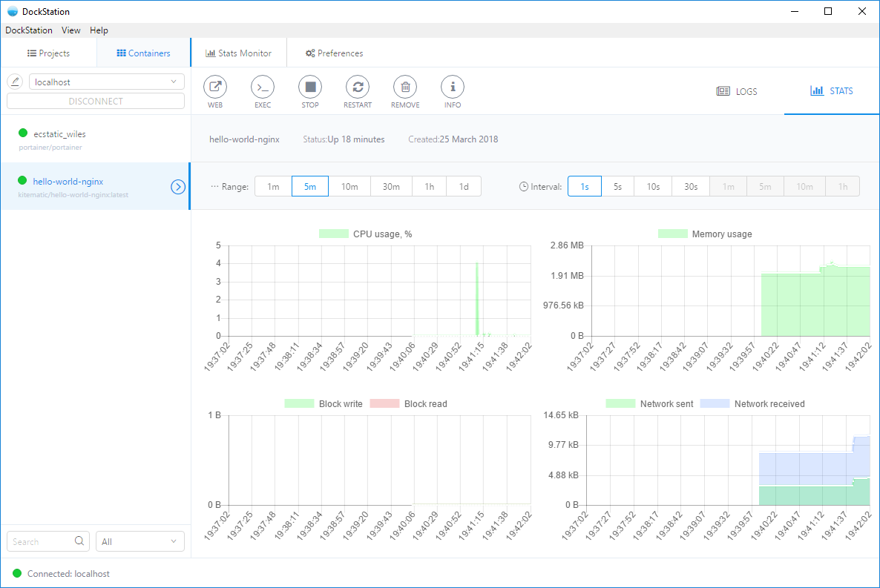
Task: Choose 5s refresh interval
Action: 617,187
